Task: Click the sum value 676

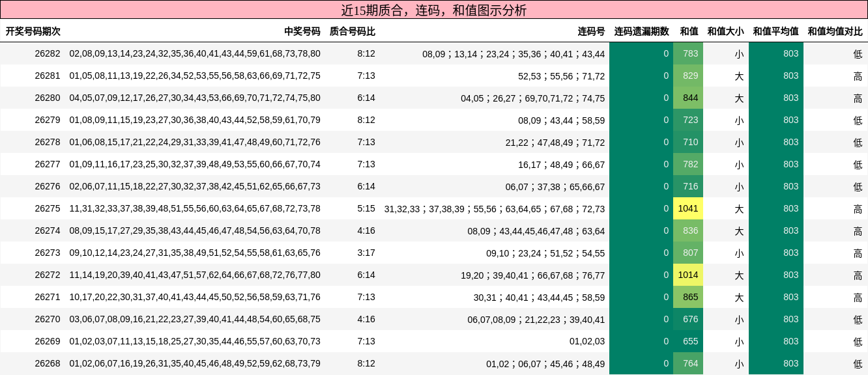Action: 688,319
